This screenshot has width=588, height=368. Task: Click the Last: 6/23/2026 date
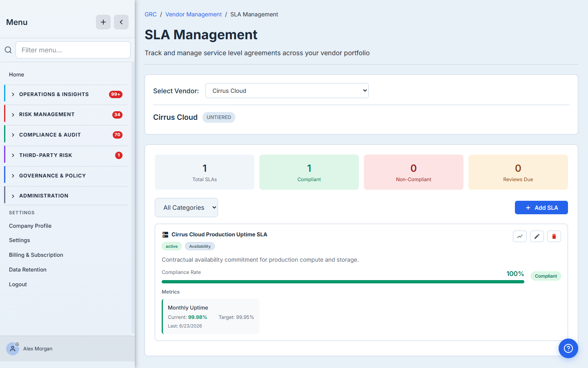coord(185,326)
